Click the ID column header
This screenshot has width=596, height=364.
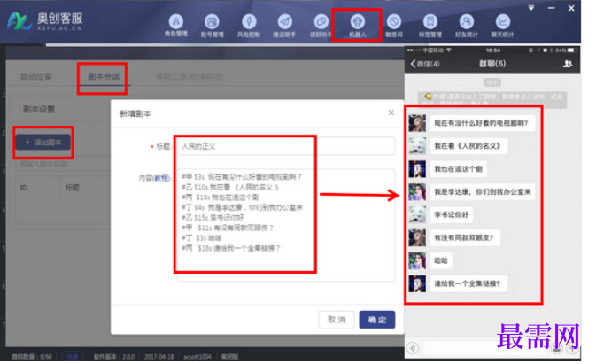click(x=24, y=188)
